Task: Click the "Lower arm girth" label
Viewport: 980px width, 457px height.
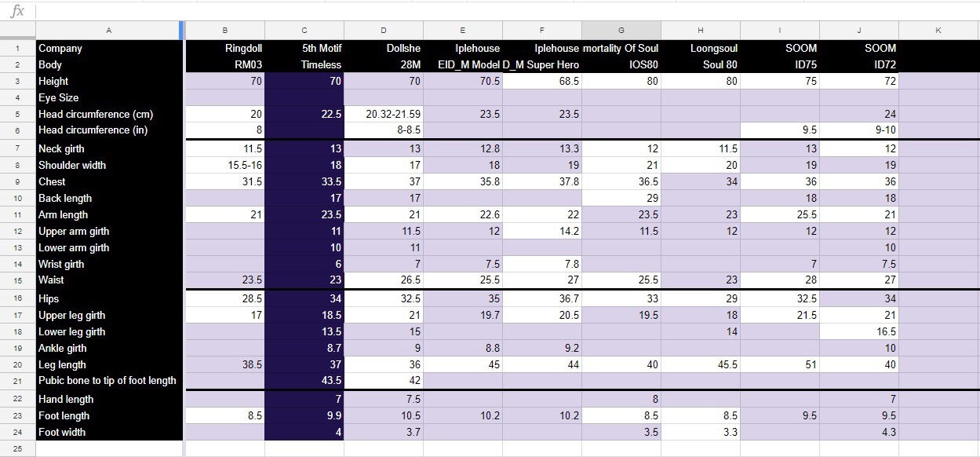Action: (x=109, y=247)
